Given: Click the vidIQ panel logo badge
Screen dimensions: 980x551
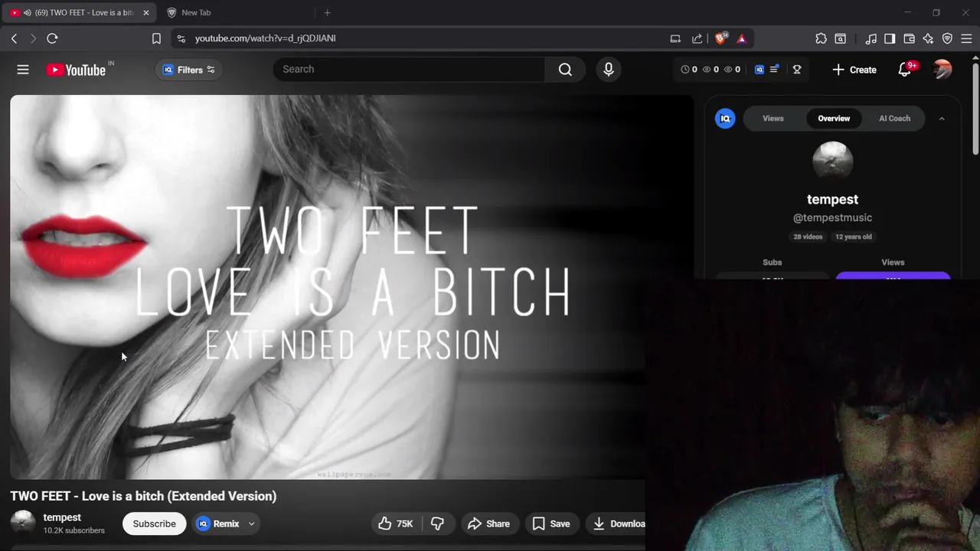Looking at the screenshot, I should (x=725, y=119).
